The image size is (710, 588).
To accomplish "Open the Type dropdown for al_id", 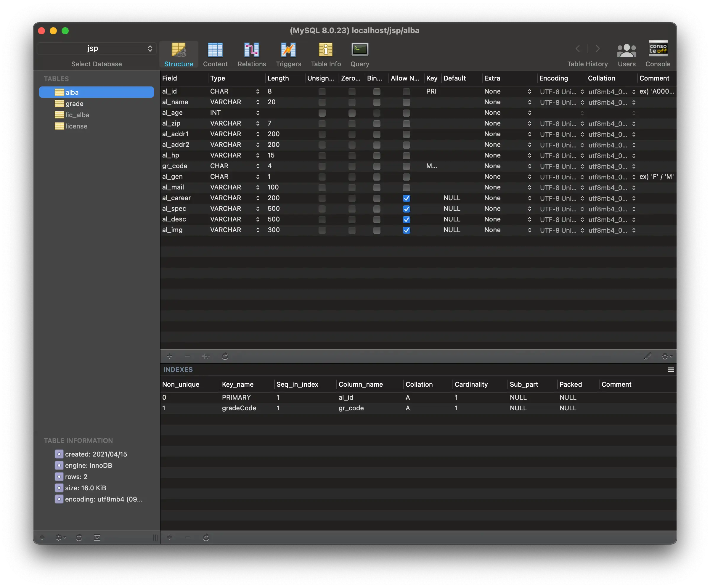I will click(x=258, y=91).
